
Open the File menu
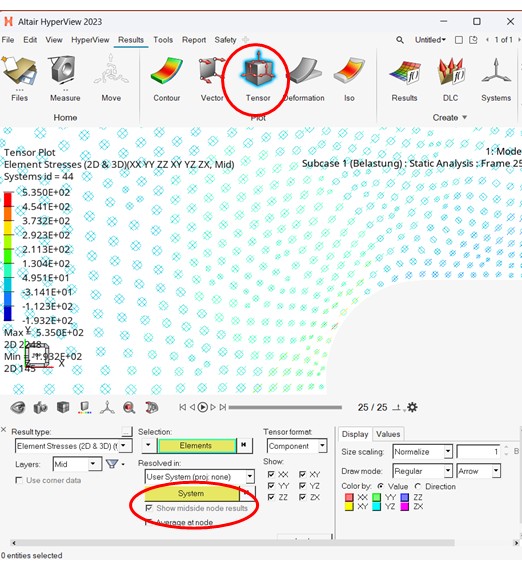(8, 40)
